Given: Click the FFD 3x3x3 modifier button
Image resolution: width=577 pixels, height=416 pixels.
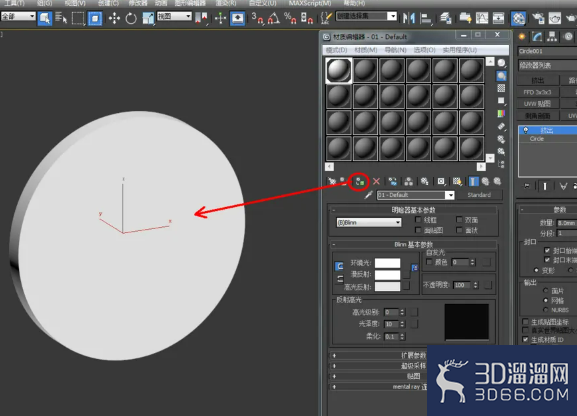Looking at the screenshot, I should pyautogui.click(x=538, y=92).
